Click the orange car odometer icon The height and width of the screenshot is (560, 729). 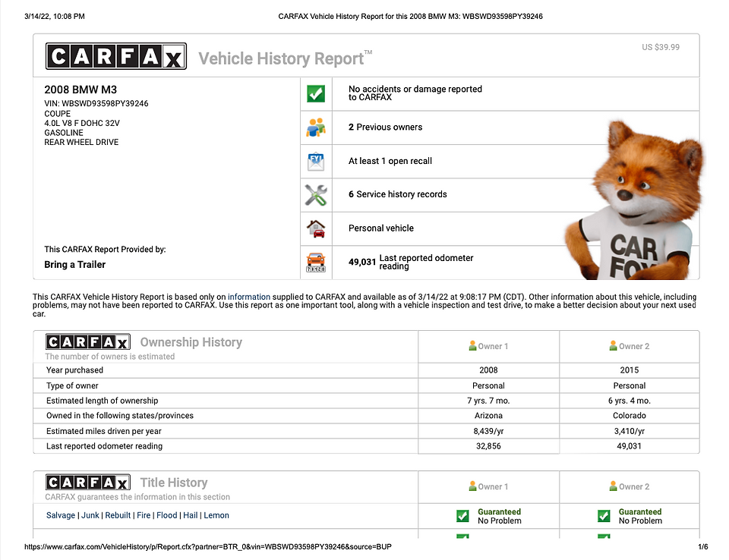tap(316, 263)
